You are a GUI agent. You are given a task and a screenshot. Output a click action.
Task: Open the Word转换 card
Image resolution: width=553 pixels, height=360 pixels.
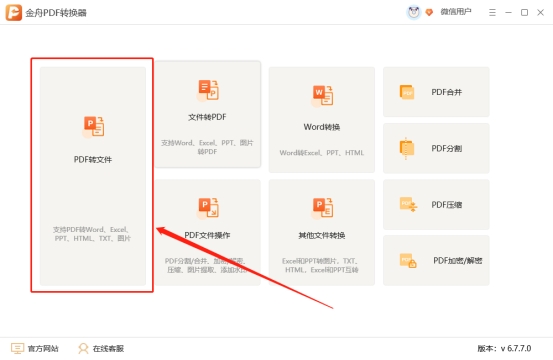322,120
